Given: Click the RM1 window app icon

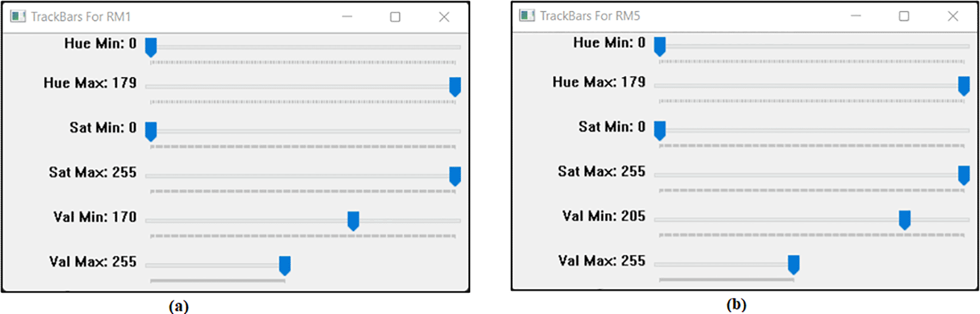Looking at the screenshot, I should point(18,17).
